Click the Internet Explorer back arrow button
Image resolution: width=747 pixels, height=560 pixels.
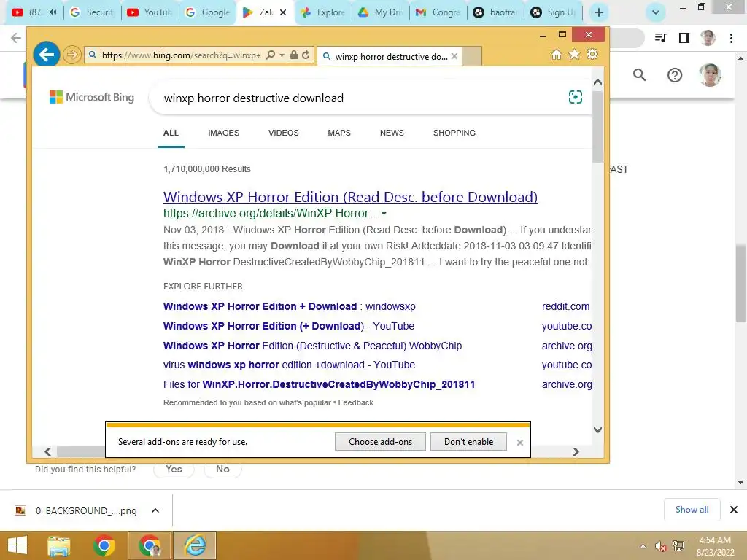tap(46, 55)
